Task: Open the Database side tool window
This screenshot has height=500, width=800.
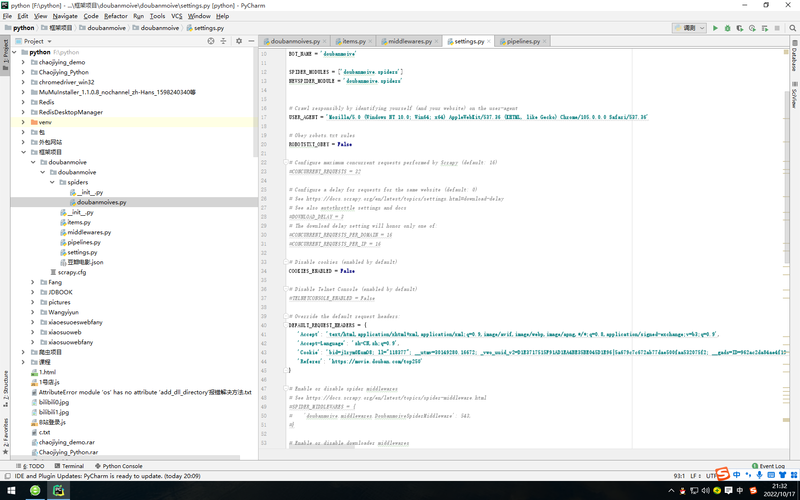Action: click(x=794, y=56)
